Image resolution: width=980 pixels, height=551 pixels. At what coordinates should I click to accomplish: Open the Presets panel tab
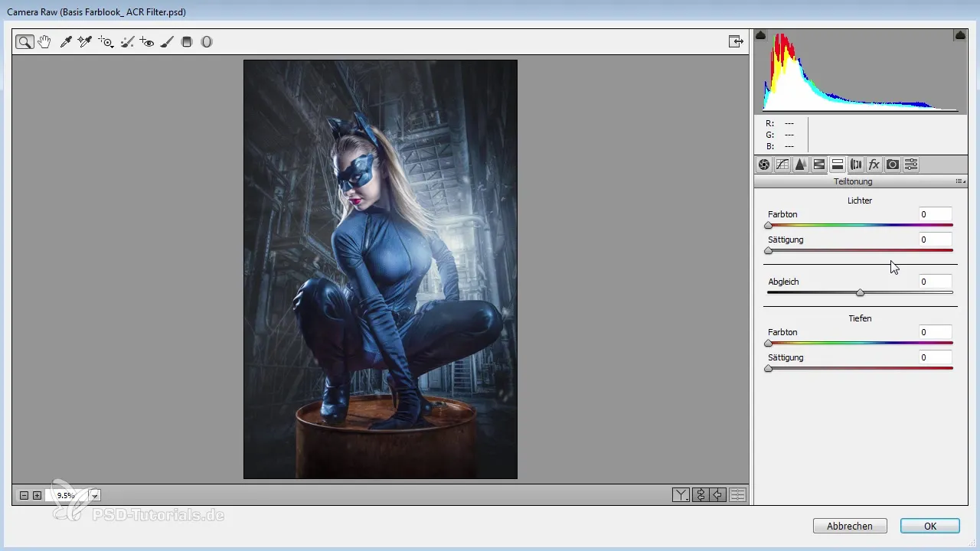911,165
